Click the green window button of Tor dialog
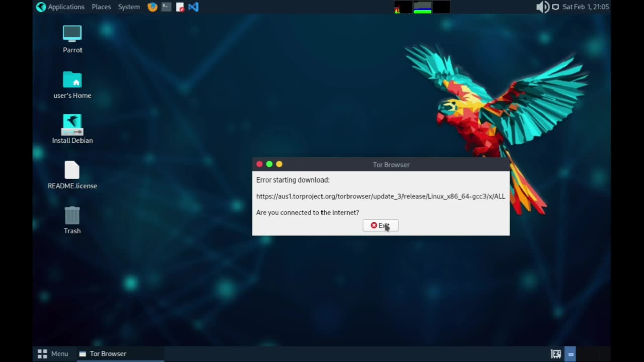The image size is (644, 362). pos(269,164)
